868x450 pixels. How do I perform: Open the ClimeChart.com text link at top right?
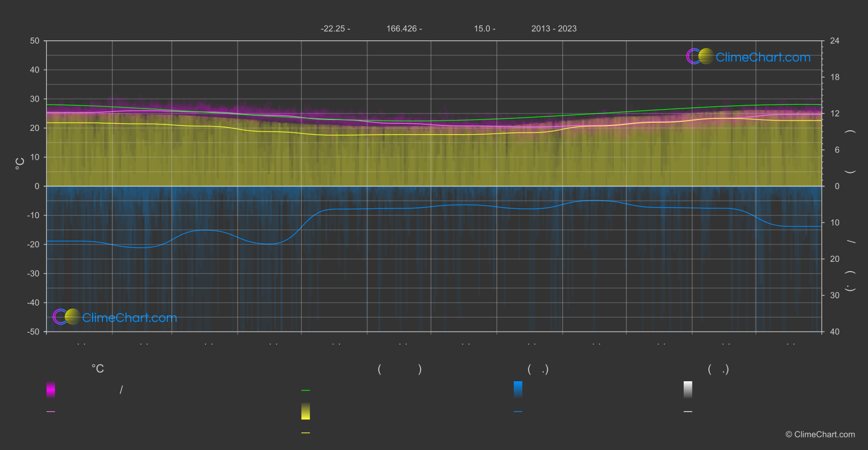point(763,57)
